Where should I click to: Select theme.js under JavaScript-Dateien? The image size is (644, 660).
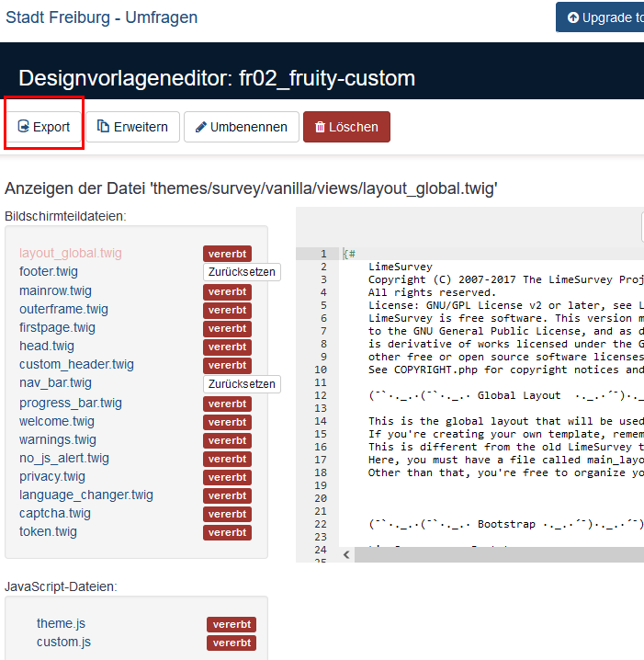pos(61,623)
